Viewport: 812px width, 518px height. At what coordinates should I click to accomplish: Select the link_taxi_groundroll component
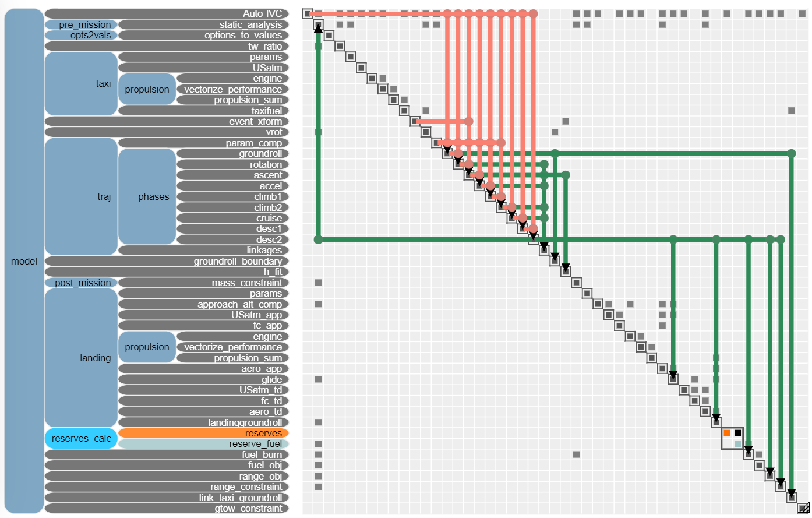[167, 498]
